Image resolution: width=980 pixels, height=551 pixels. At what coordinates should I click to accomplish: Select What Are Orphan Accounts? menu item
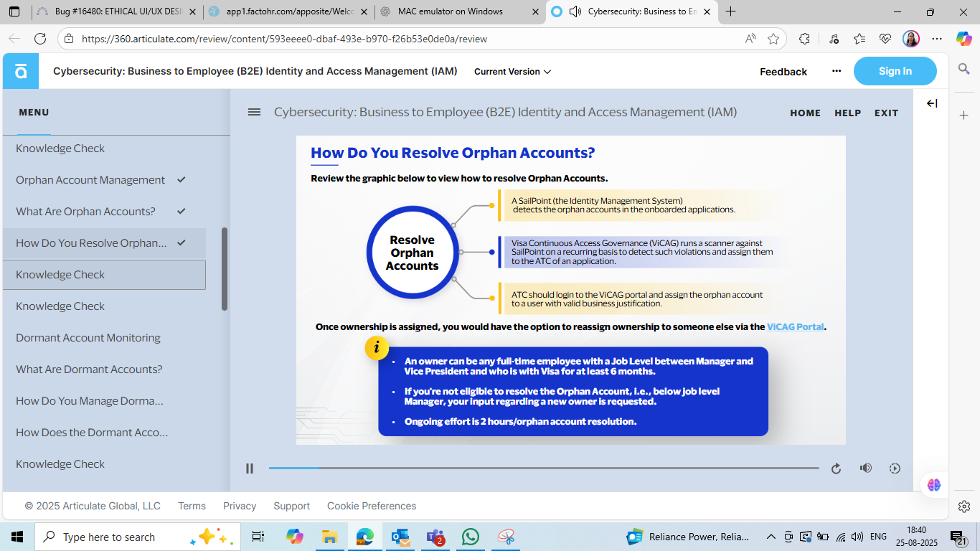click(x=104, y=212)
